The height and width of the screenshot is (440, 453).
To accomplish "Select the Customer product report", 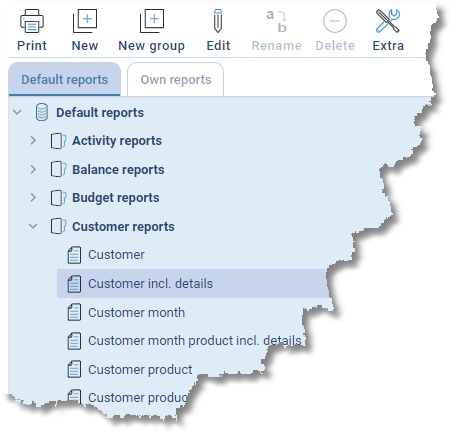I will click(140, 370).
